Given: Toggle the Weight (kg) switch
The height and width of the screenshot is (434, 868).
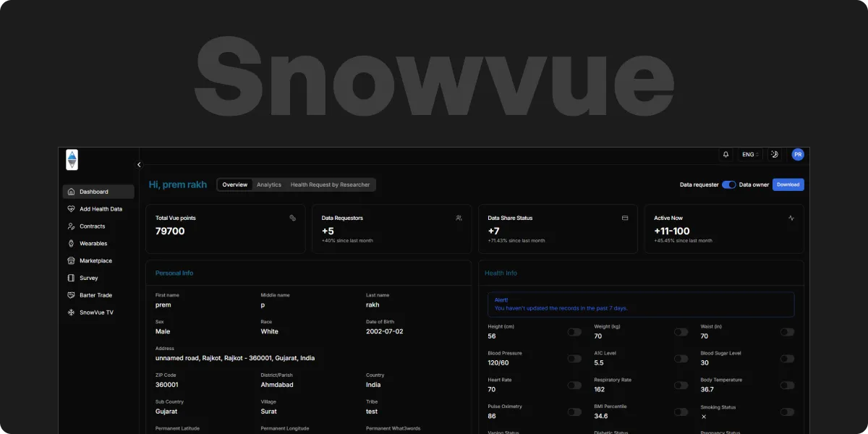Looking at the screenshot, I should click(681, 332).
